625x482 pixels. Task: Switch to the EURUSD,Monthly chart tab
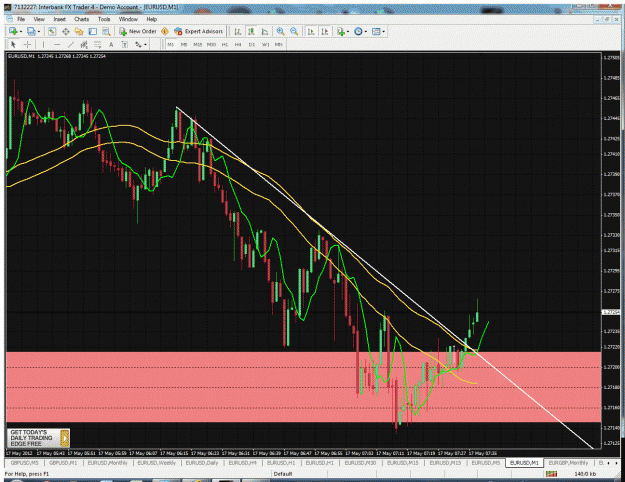(x=108, y=463)
